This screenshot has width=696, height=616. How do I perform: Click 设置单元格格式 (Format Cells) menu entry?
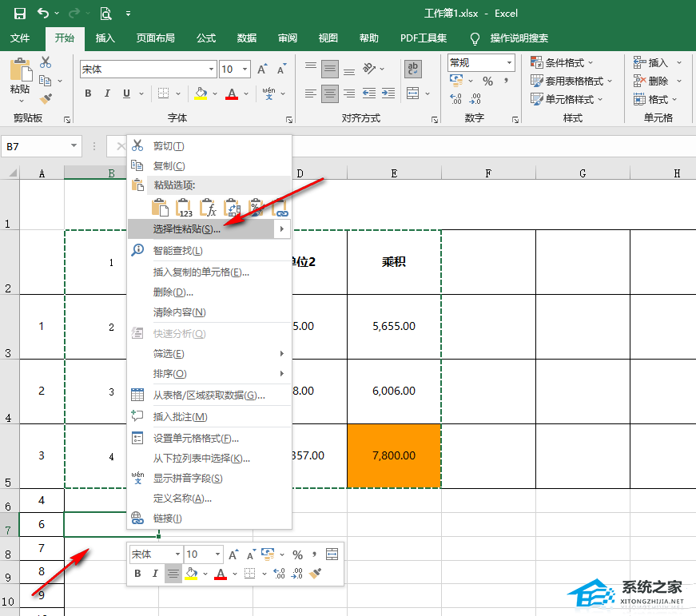[196, 438]
